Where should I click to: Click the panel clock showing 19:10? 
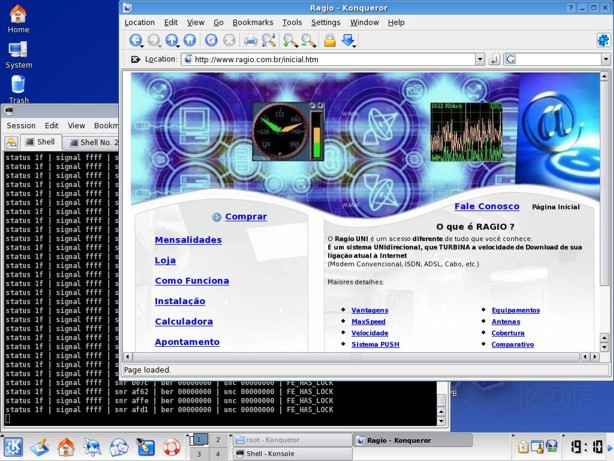click(587, 447)
